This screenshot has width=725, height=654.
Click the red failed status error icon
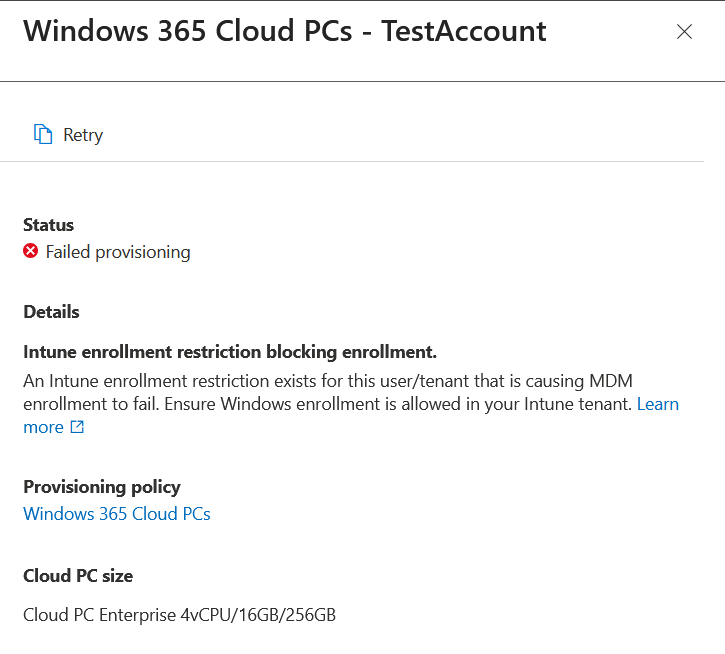click(31, 252)
